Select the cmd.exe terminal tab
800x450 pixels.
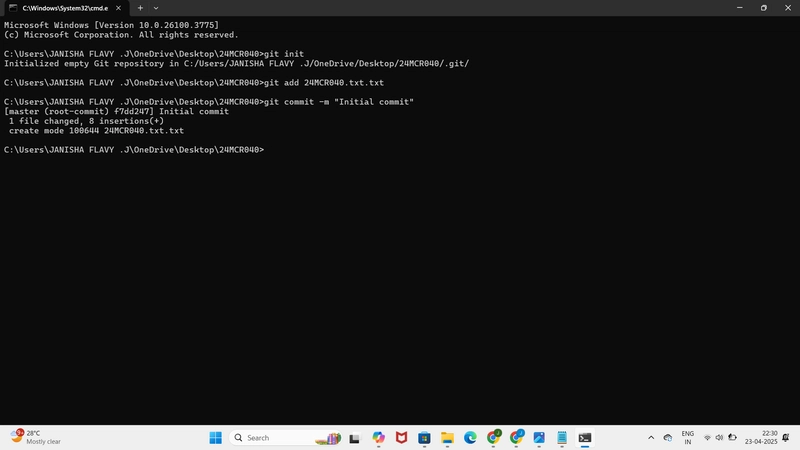pos(65,8)
